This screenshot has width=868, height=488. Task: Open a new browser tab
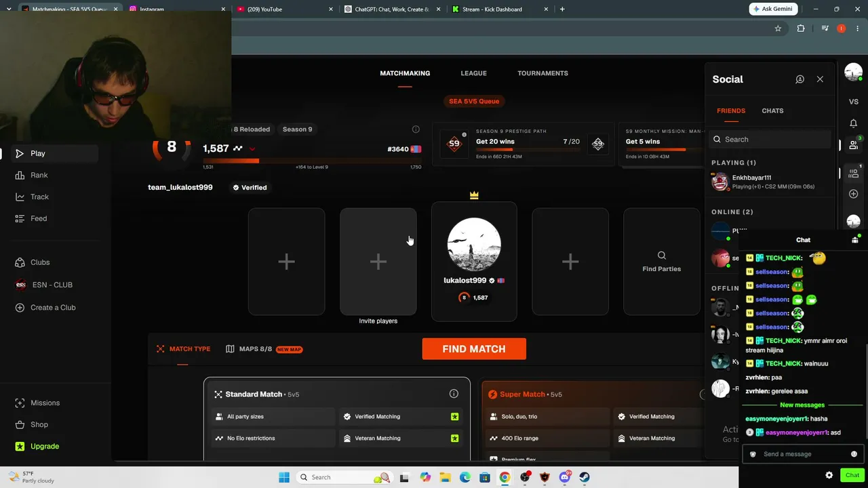pos(562,9)
